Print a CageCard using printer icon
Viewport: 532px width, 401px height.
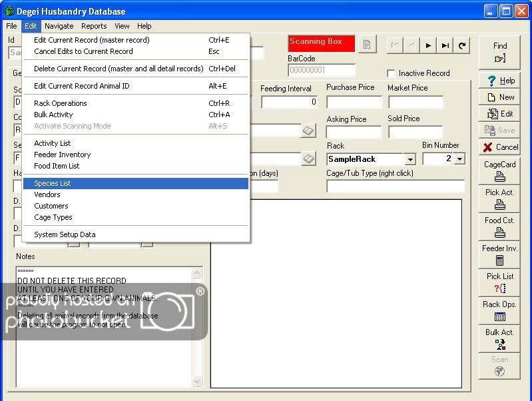pyautogui.click(x=499, y=171)
